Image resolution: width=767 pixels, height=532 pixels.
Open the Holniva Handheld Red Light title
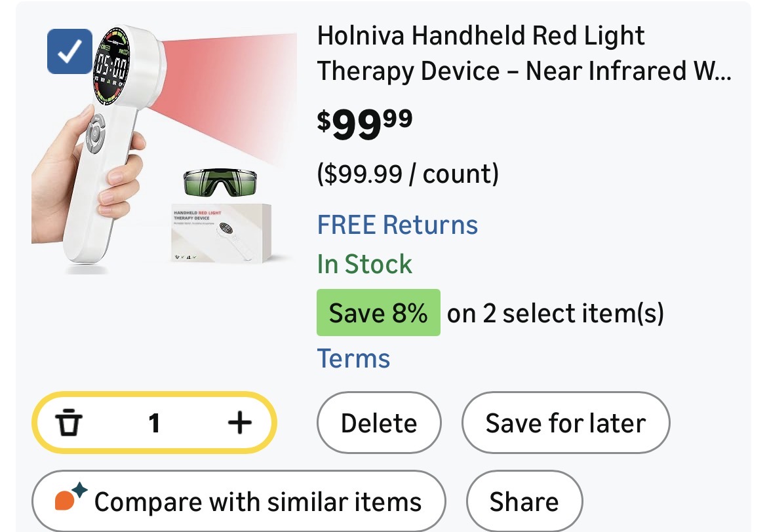click(523, 54)
